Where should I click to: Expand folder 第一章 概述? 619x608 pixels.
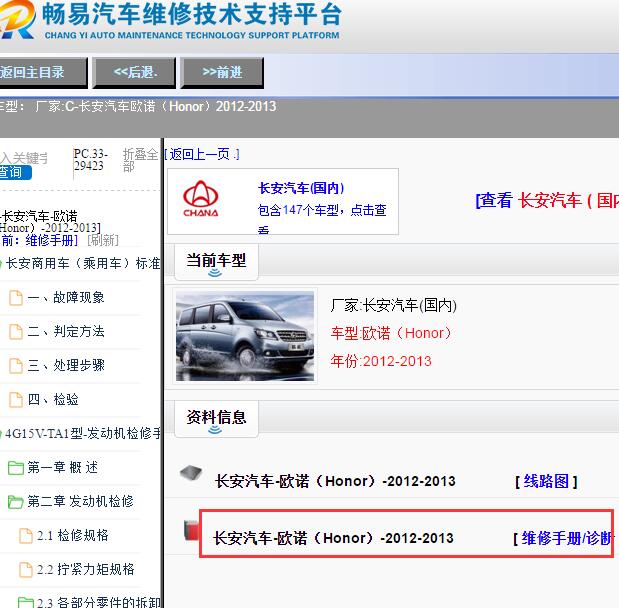62,467
